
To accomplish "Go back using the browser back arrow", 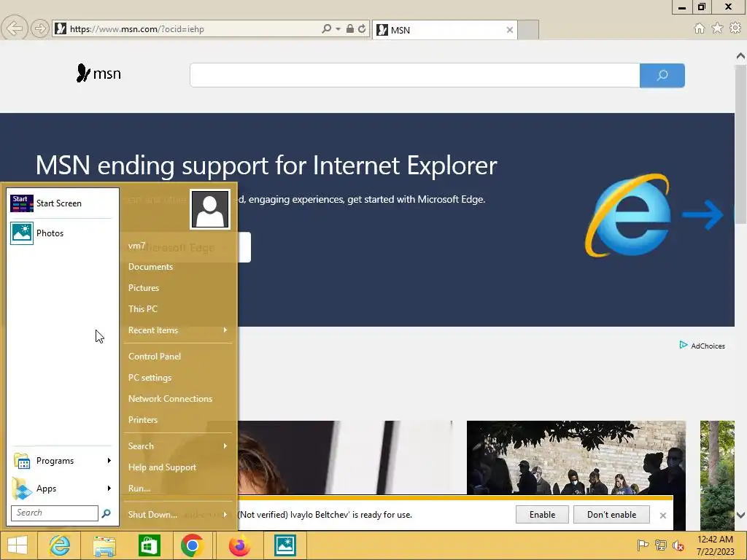I will tap(15, 28).
